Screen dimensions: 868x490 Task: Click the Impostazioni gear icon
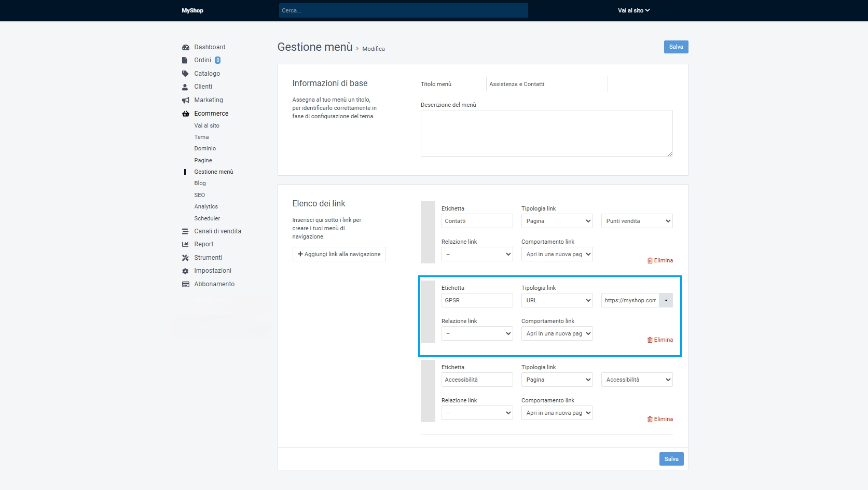pos(185,271)
